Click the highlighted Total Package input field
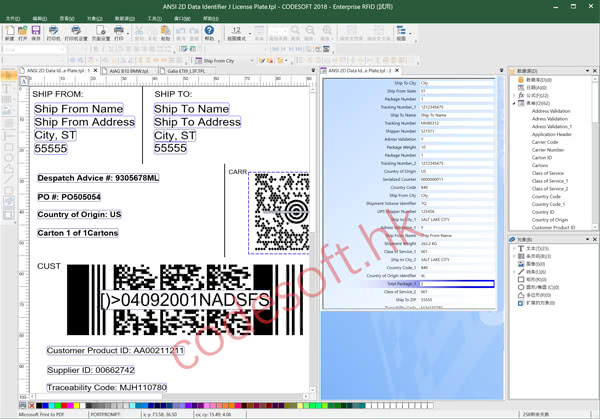The image size is (600, 419). (457, 284)
